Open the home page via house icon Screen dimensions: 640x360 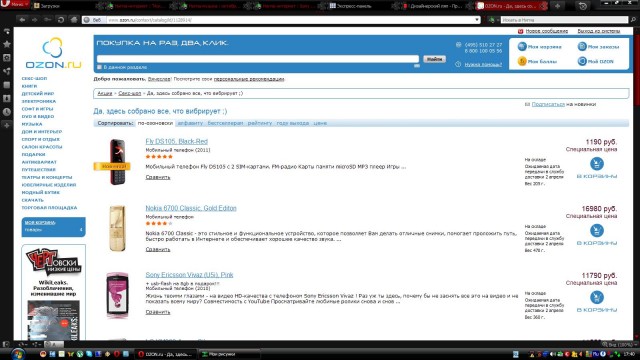coord(73,20)
